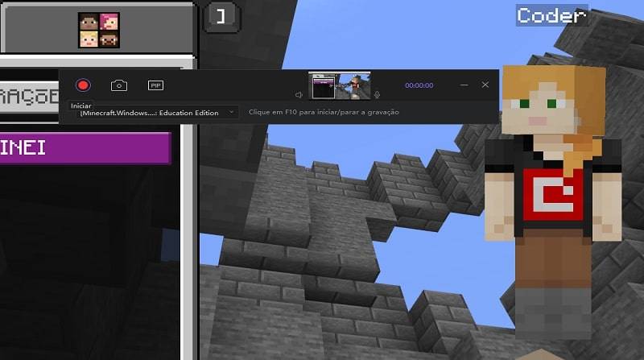Click the gray button labeled RAÇÕE

click(27, 97)
